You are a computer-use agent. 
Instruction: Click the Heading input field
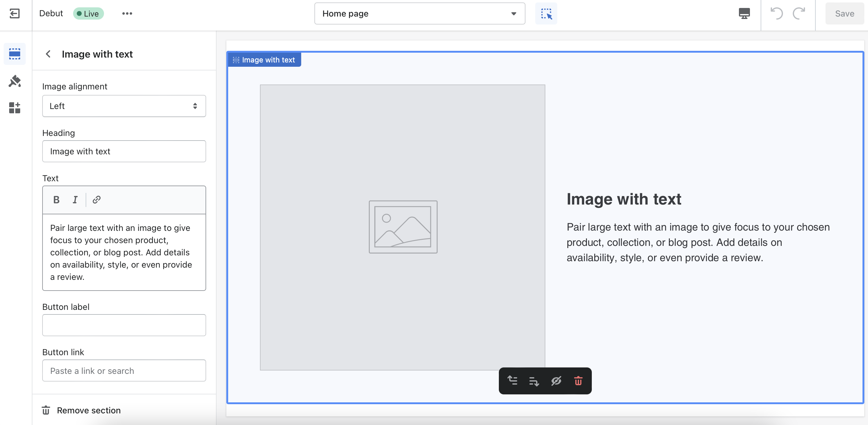click(124, 151)
